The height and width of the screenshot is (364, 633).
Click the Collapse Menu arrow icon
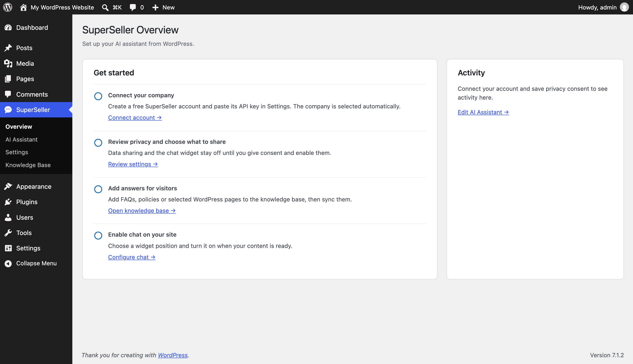(x=8, y=264)
